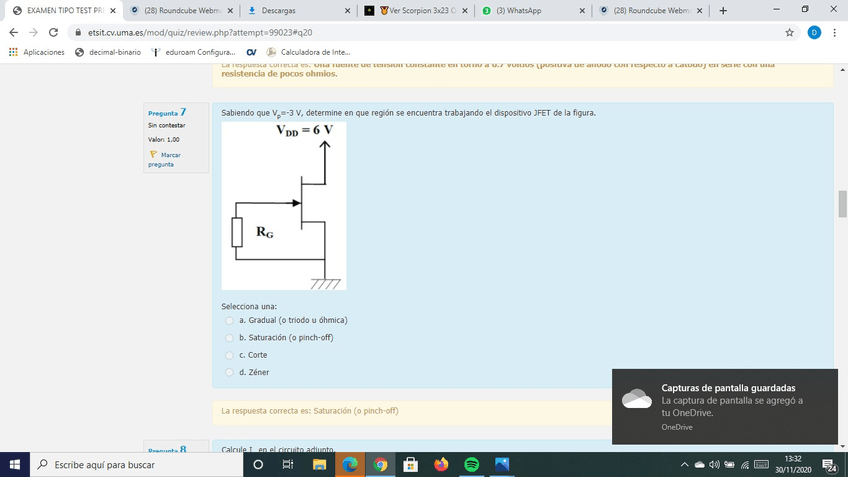Open File Explorer in the taskbar
The width and height of the screenshot is (848, 477).
tap(319, 465)
